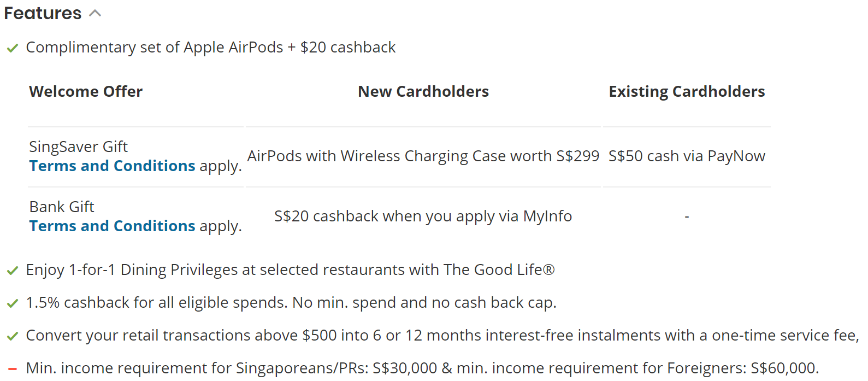
Task: Click the S$50 cash via PayNow cell
Action: tap(687, 156)
